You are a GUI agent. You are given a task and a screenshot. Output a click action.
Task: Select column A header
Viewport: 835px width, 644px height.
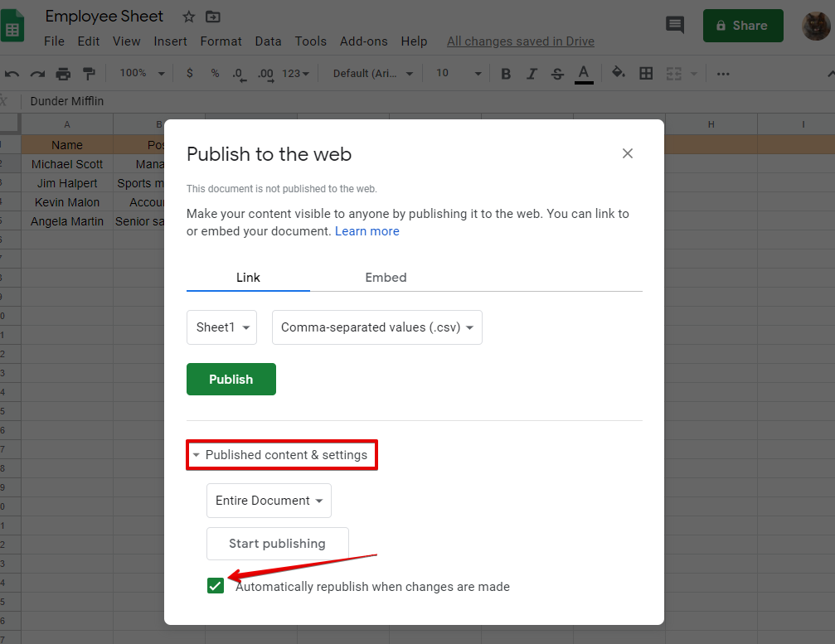point(67,124)
